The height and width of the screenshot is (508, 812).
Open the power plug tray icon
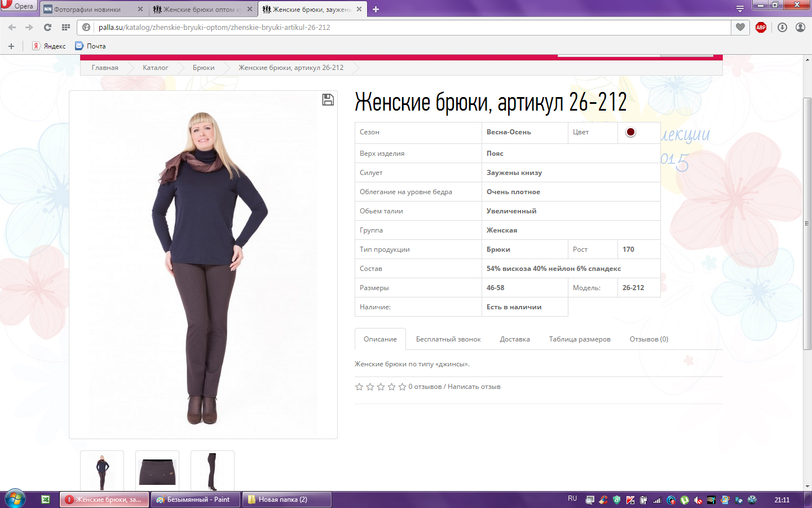click(644, 500)
